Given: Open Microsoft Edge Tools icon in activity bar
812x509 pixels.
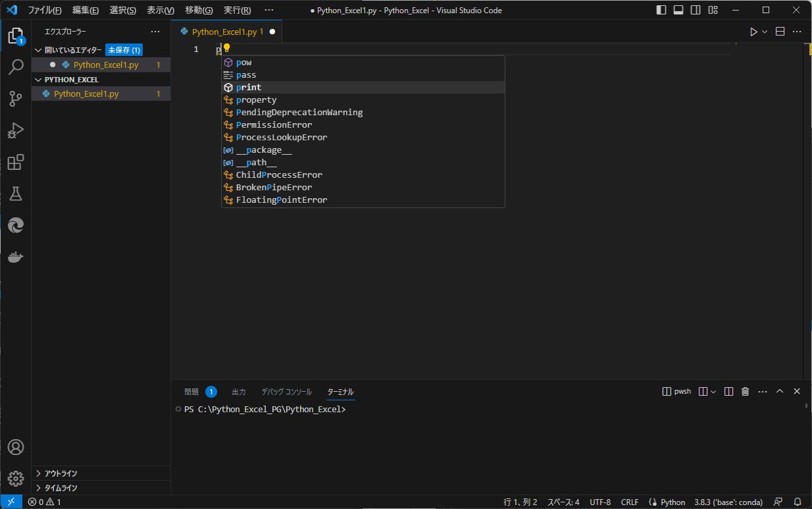Looking at the screenshot, I should point(16,225).
